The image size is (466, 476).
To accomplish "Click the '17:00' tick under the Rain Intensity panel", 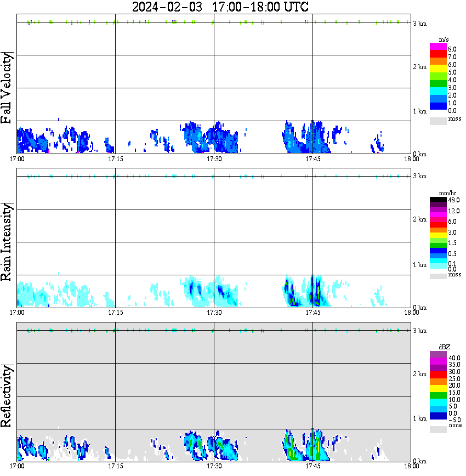I will 16,313.
